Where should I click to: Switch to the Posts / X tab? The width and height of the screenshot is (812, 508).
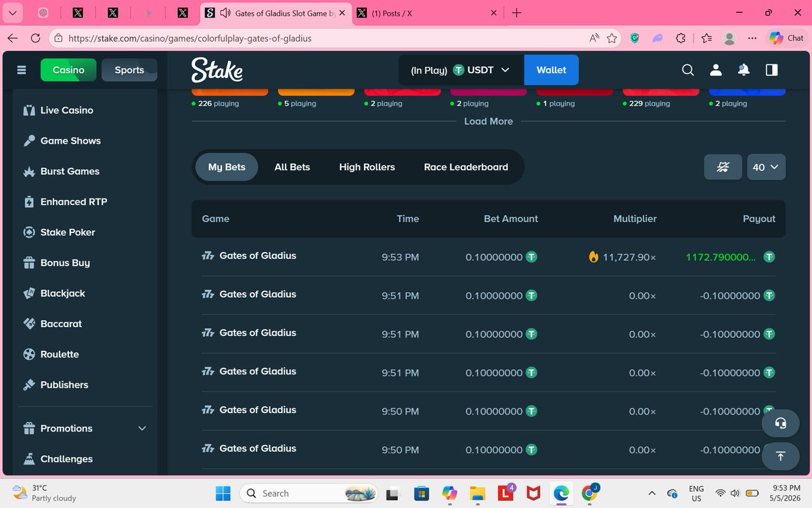tap(427, 13)
